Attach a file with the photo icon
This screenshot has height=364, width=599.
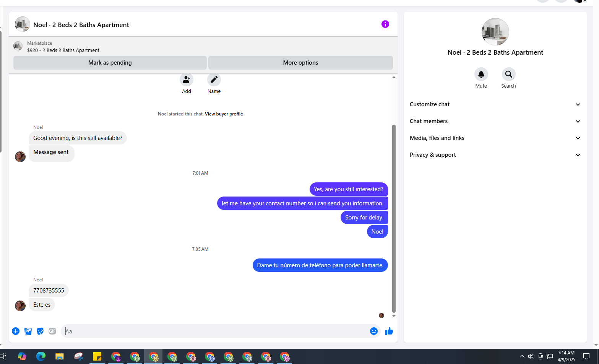28,331
